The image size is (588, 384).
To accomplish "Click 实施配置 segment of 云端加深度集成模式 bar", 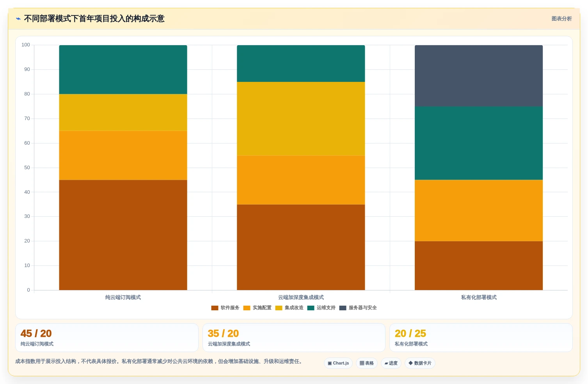I will (301, 180).
